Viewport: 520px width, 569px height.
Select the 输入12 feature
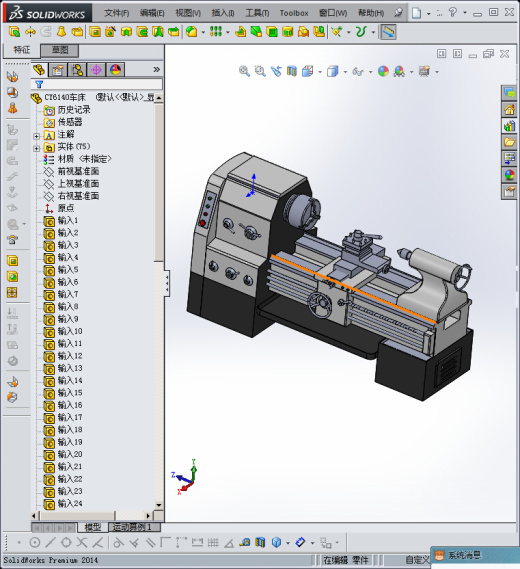[70, 356]
